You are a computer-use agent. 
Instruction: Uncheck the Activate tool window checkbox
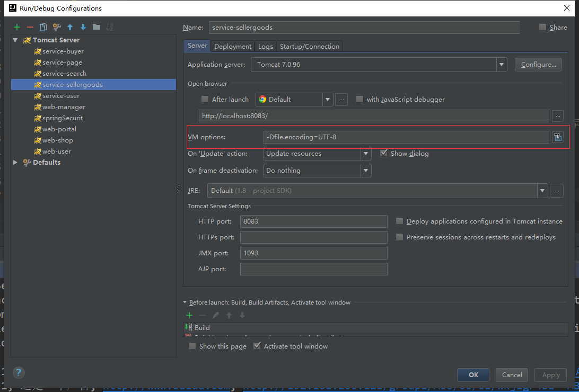(x=257, y=346)
